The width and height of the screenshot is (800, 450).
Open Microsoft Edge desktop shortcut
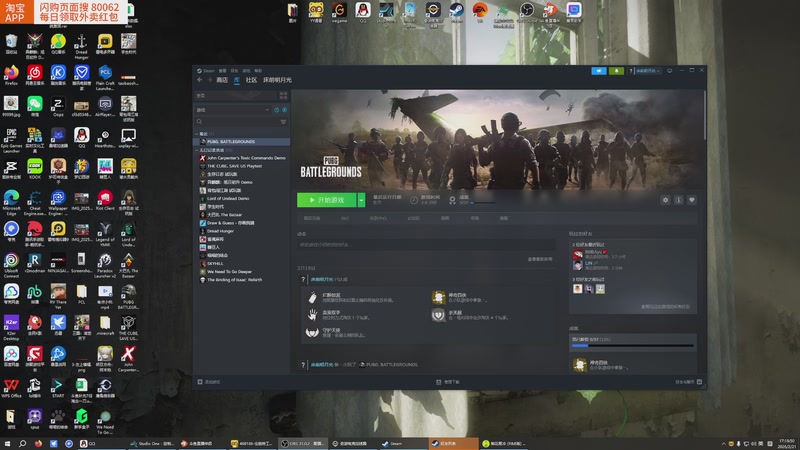11,203
